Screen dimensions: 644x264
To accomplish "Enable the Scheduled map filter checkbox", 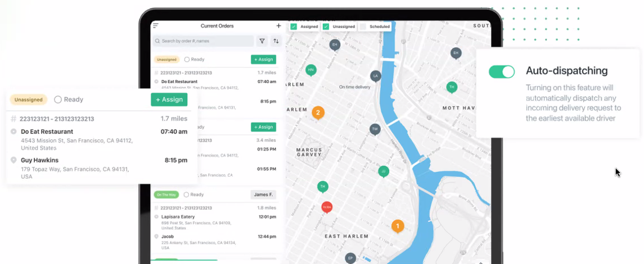I will point(363,26).
